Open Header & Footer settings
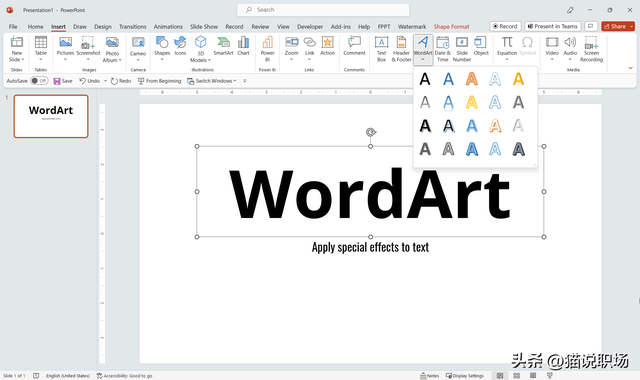Screen dimensions: 640x380 click(x=401, y=49)
